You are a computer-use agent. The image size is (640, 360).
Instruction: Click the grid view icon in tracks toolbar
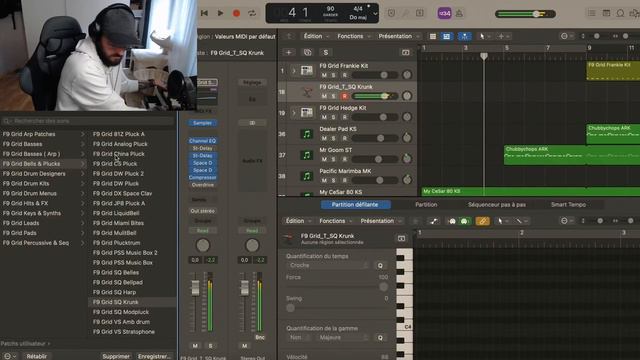pos(447,36)
